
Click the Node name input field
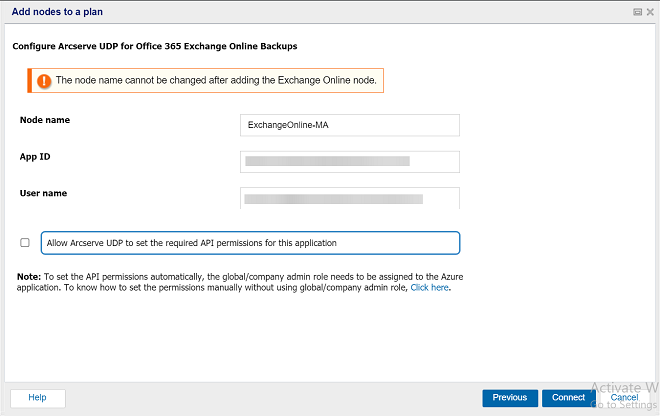[350, 125]
